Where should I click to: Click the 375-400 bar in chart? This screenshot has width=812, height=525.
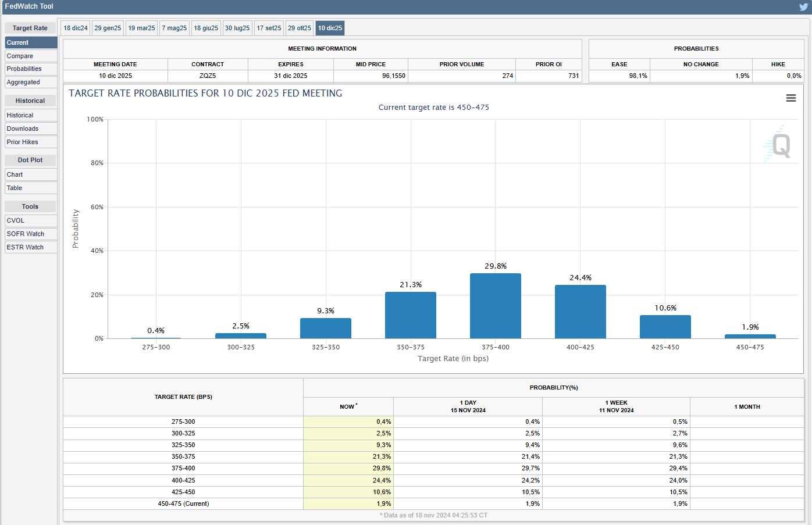[x=496, y=306]
